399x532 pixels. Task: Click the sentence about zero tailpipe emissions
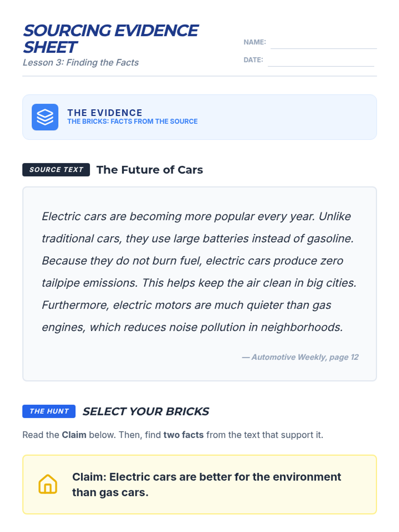pyautogui.click(x=193, y=272)
